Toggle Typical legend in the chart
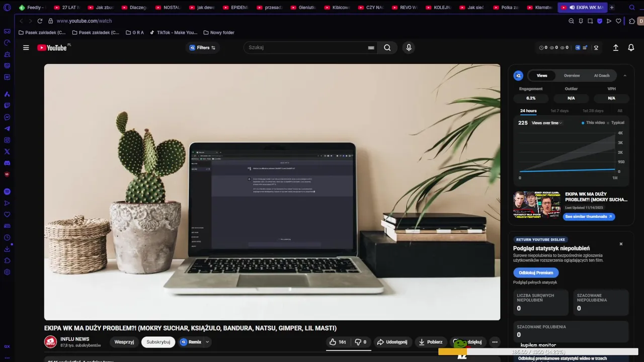Image resolution: width=644 pixels, height=362 pixels. [616, 123]
